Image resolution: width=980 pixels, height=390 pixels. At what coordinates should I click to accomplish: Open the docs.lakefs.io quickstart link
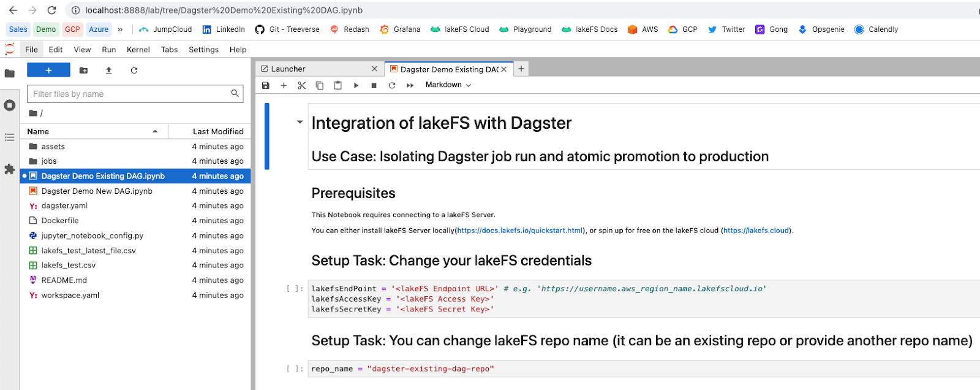tap(520, 231)
